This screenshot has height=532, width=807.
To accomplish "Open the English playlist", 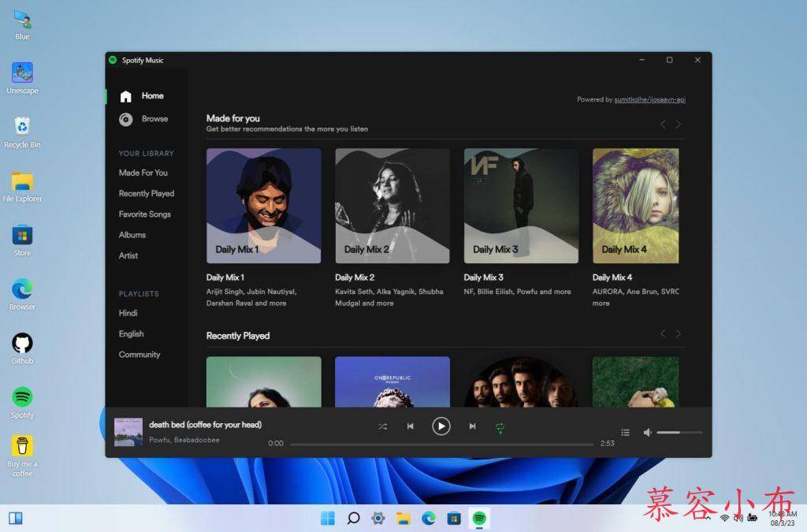I will click(132, 334).
